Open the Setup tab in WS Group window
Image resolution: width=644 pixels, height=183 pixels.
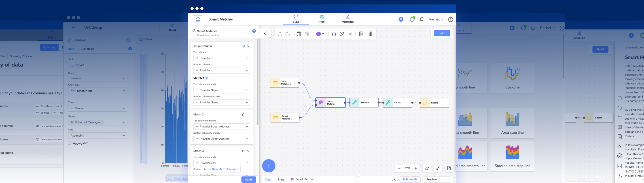point(70,49)
